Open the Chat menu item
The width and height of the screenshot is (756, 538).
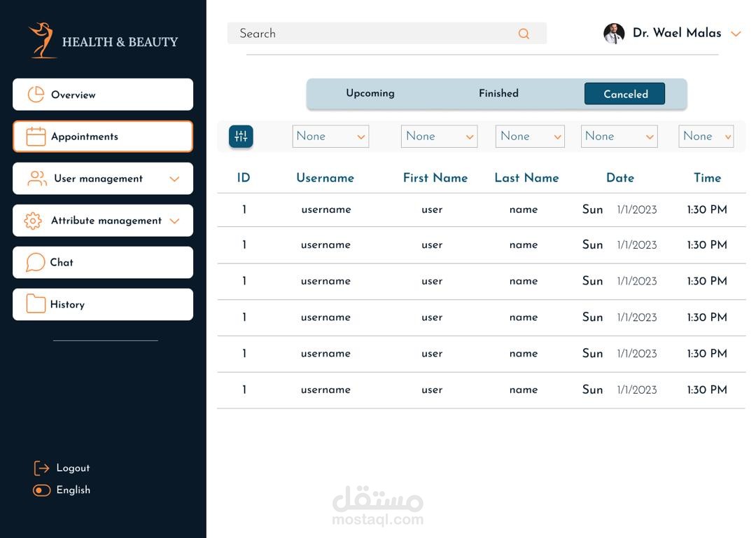point(103,263)
